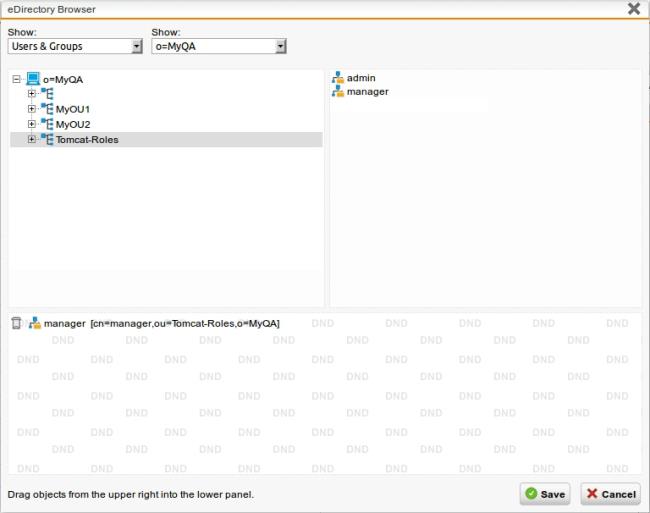Click the MyOU1 organizational unit icon
This screenshot has height=513, width=650.
[x=47, y=109]
